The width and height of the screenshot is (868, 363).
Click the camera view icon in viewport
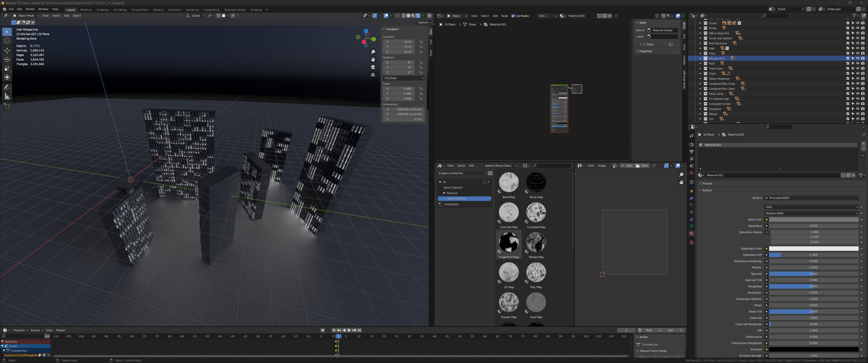pos(373,67)
